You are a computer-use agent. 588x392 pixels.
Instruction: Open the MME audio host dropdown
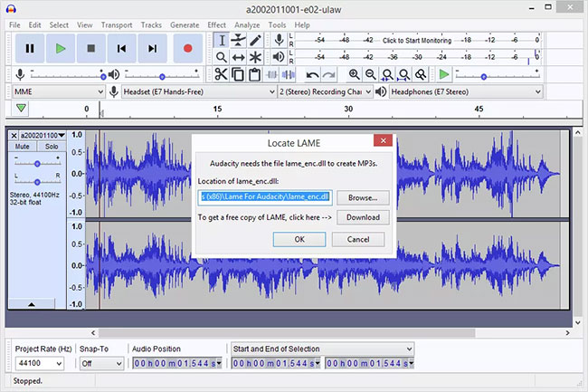click(x=59, y=91)
